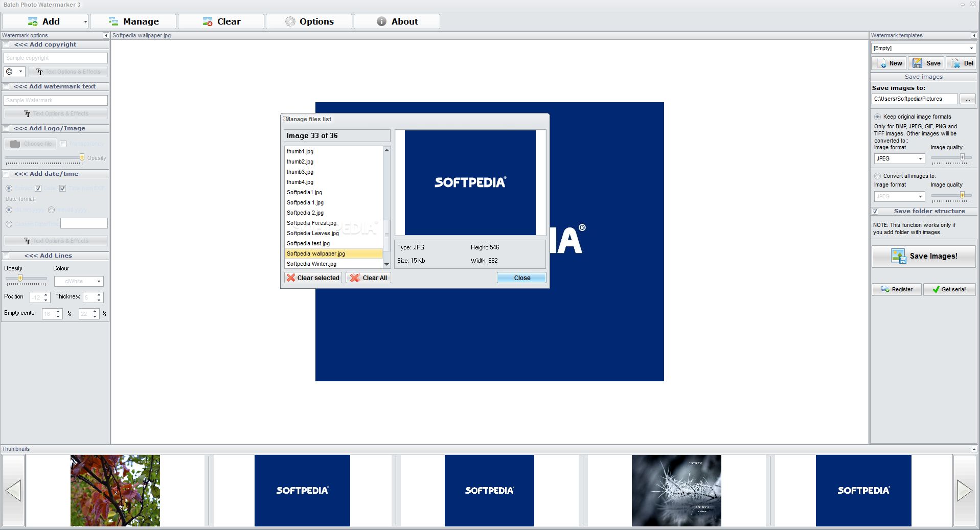Open the Add button dropdown arrow
Screen dimensions: 980x530
click(85, 21)
